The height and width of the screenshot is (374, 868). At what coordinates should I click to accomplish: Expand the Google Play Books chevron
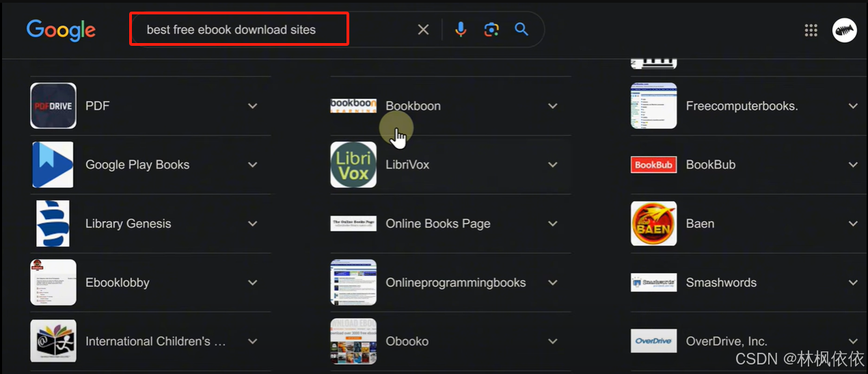(x=253, y=165)
